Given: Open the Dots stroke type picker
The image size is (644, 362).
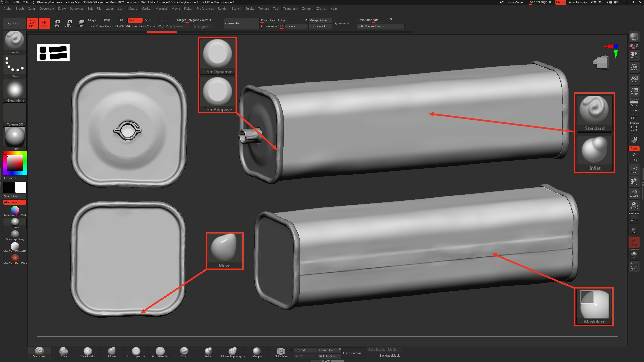Looking at the screenshot, I should click(15, 66).
